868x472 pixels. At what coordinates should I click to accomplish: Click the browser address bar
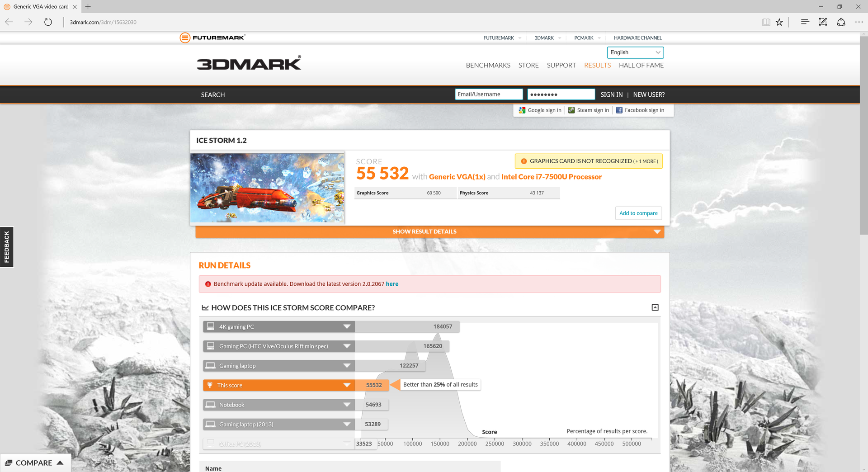407,22
